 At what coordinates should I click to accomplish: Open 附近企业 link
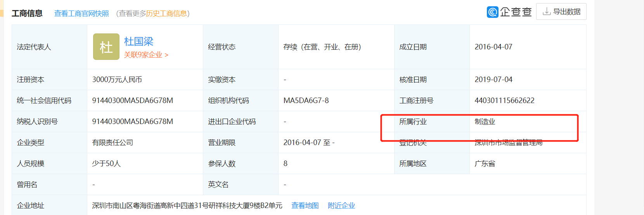tap(341, 205)
